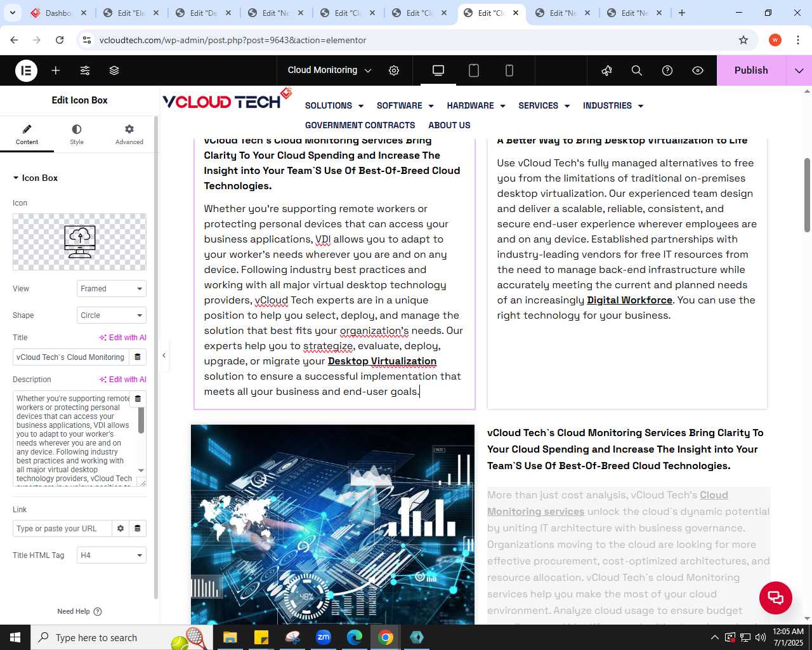Open the Finder search icon
This screenshot has height=650, width=812.
(637, 70)
